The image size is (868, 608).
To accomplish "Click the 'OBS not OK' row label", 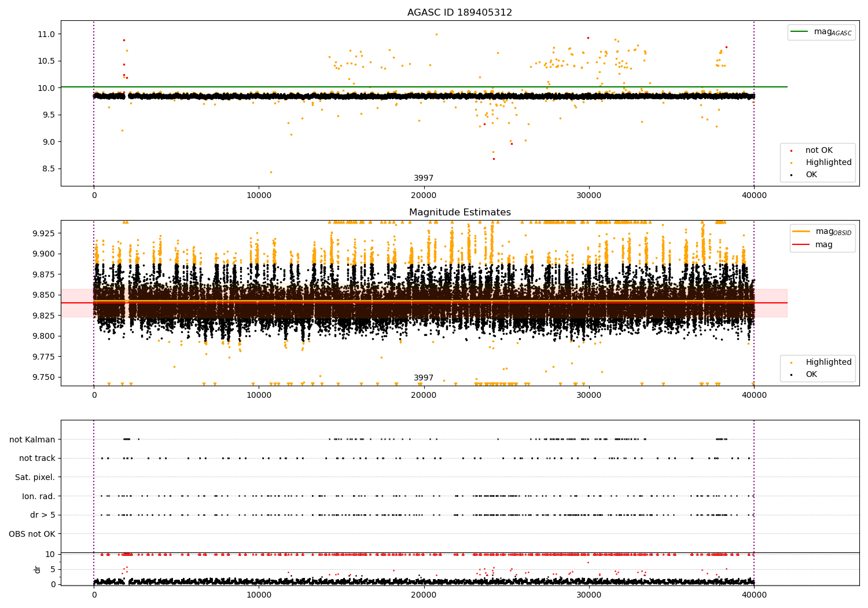I will 32,534.
